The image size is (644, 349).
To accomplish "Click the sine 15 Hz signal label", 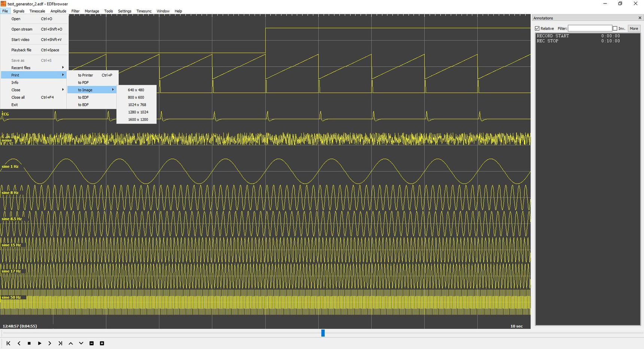I will tap(11, 245).
